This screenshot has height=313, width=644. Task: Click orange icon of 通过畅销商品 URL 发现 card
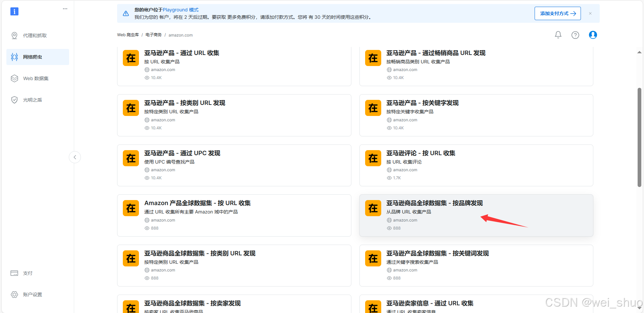[373, 58]
